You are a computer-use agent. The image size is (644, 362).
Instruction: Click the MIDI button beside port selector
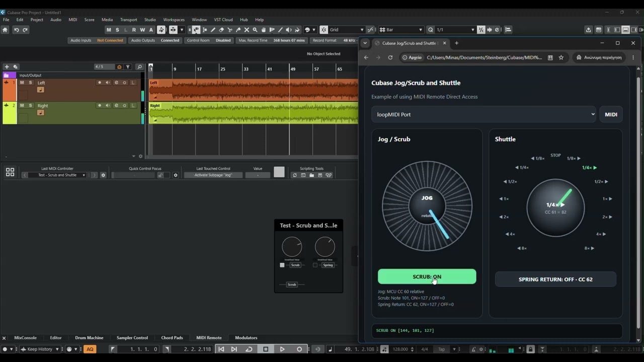click(611, 114)
